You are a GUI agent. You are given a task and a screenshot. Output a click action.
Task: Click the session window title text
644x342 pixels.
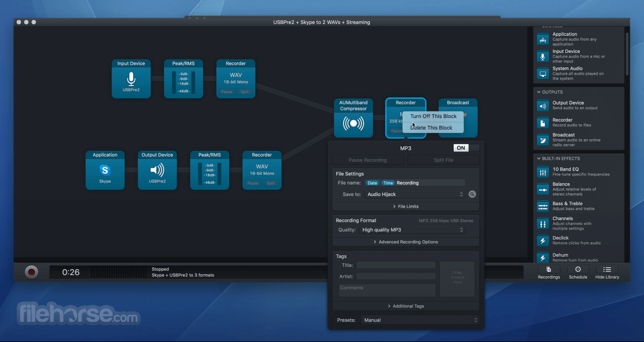[322, 22]
